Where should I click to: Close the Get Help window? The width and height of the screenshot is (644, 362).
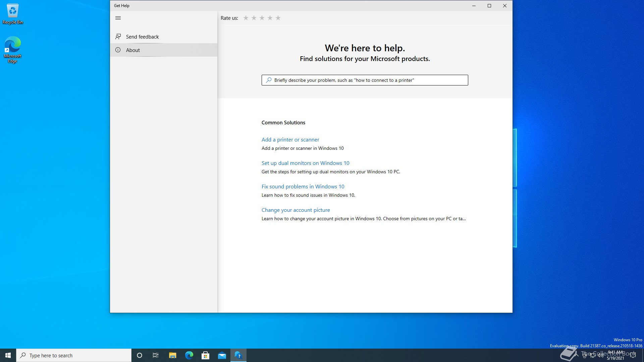505,6
